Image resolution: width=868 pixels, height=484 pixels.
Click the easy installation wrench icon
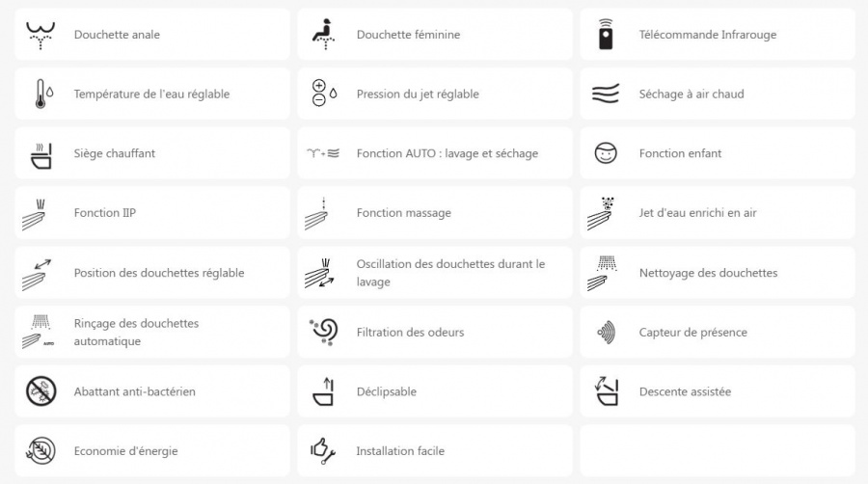click(323, 451)
